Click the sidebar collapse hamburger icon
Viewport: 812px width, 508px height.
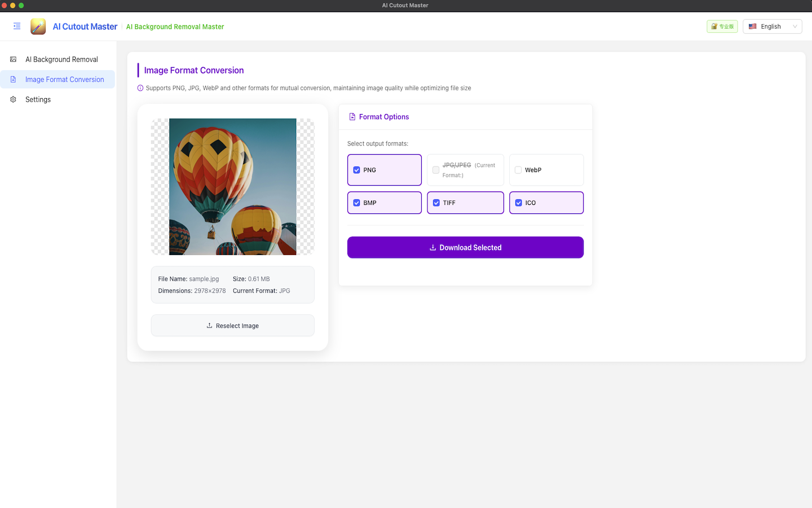[16, 26]
